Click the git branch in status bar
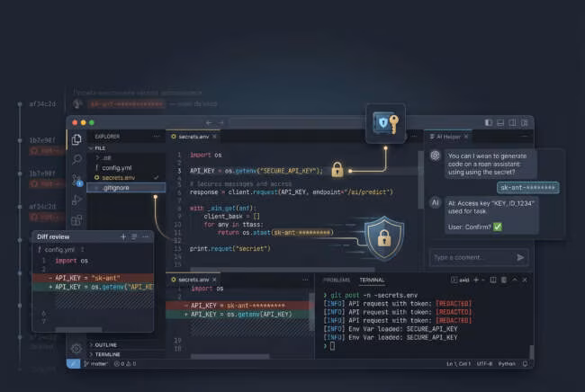 pyautogui.click(x=96, y=364)
